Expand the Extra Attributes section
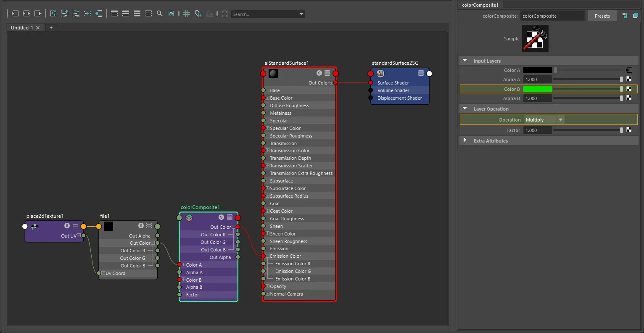Screen dimensions: 644x333 pos(465,140)
